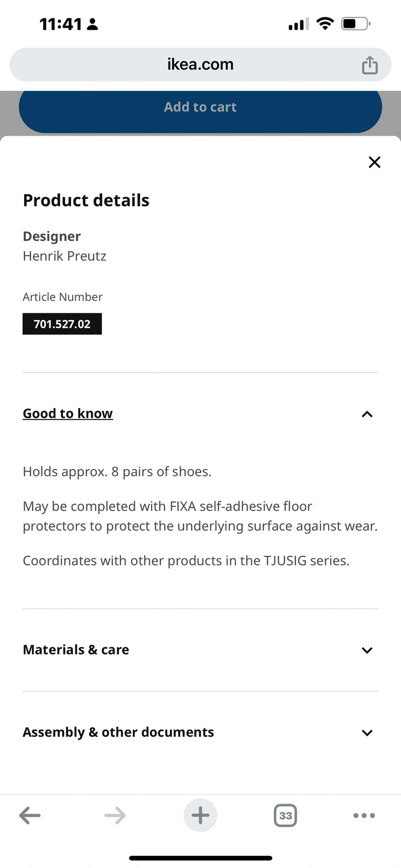Tap the Product details title
This screenshot has width=401, height=868.
[x=86, y=200]
